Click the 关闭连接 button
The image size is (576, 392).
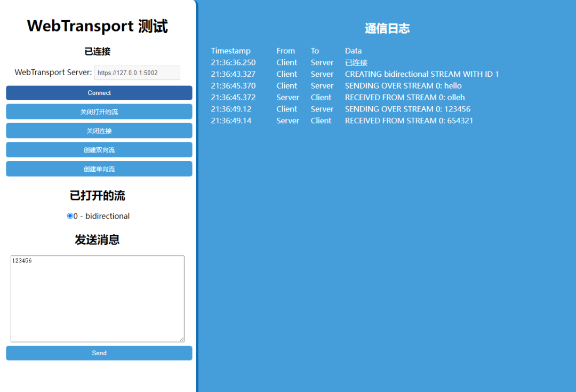point(99,131)
